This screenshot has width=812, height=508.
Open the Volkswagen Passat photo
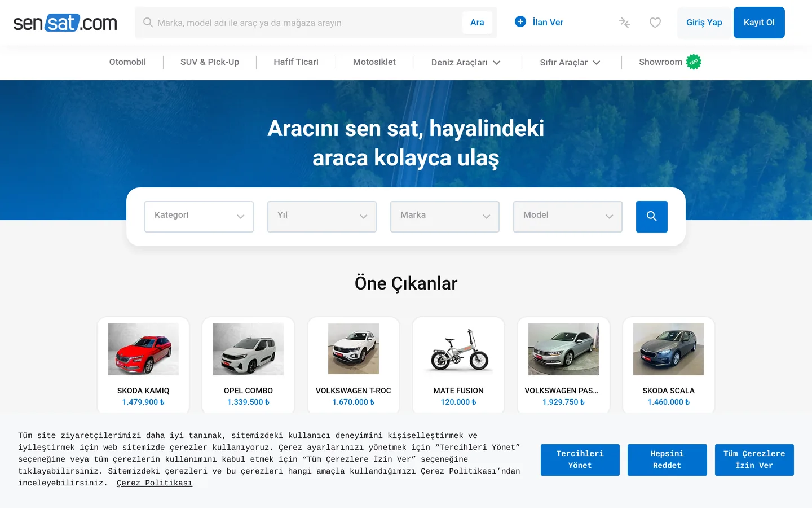coord(563,349)
